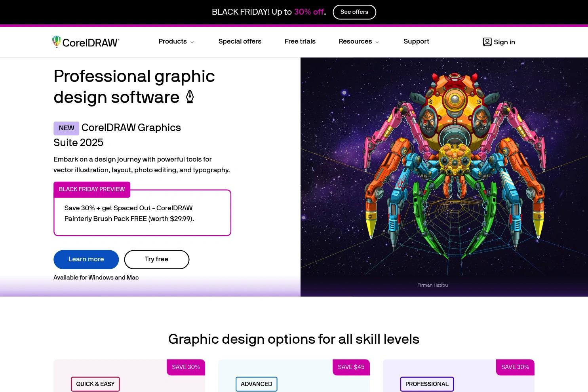Click the Sign in link
Image resolution: width=588 pixels, height=392 pixels.
pyautogui.click(x=504, y=42)
